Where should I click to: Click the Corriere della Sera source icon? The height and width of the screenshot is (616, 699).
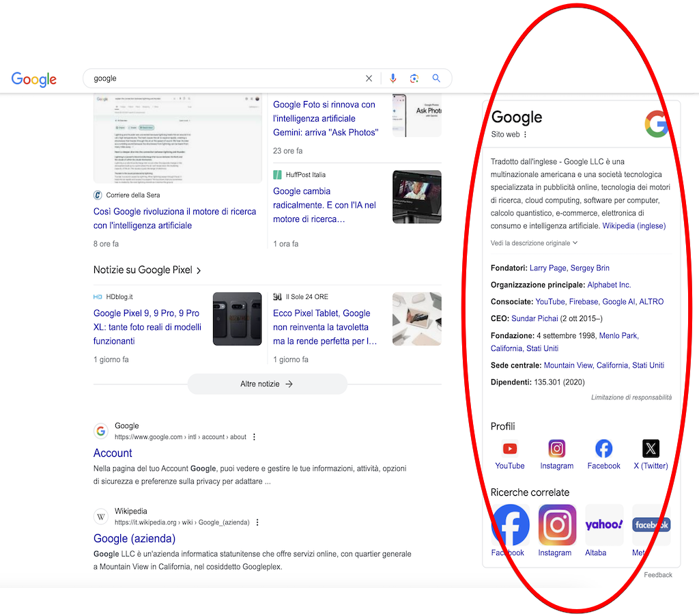click(x=98, y=195)
